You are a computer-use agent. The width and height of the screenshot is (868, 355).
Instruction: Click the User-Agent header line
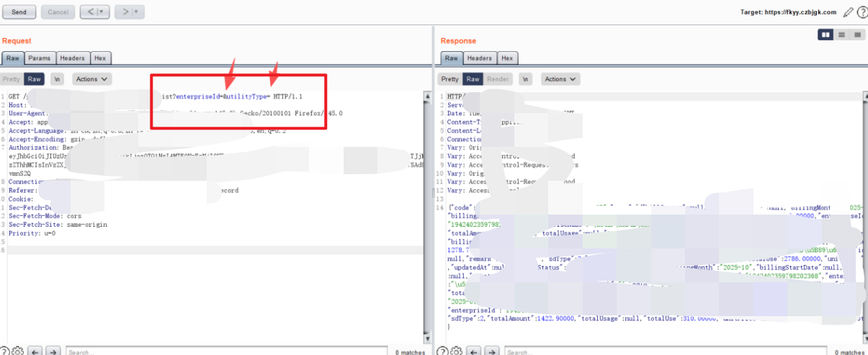[176, 113]
